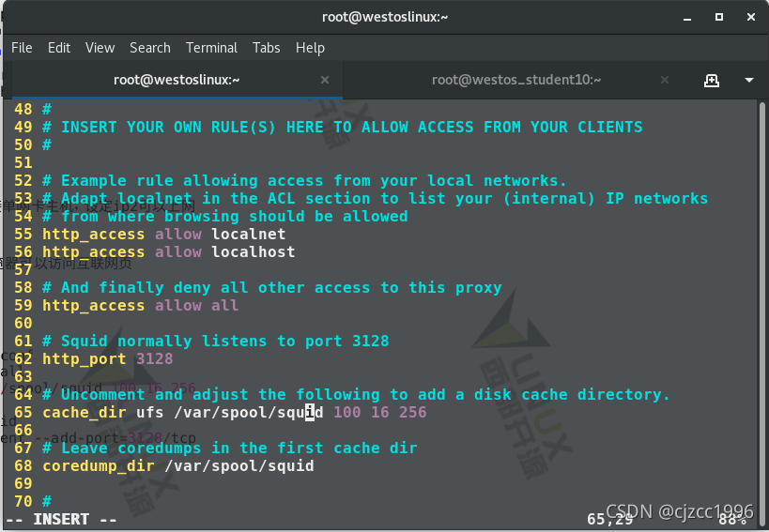
Task: Click 'http_access allow all' on line 59
Action: pyautogui.click(x=140, y=305)
